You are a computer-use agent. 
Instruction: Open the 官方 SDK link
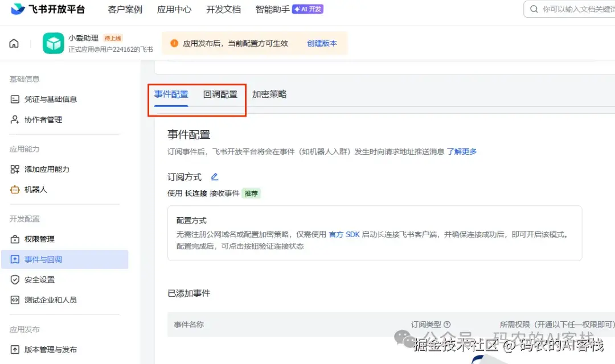[x=344, y=234]
